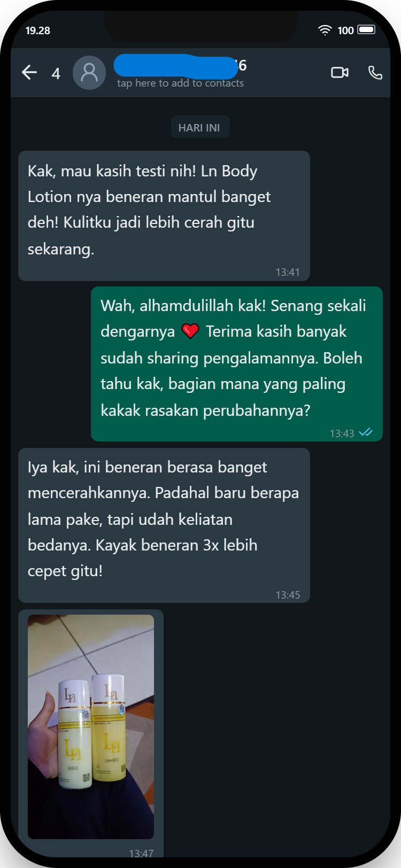Screen dimensions: 401x868
Task: Open the Ln lotion bottles photo
Action: 91,726
